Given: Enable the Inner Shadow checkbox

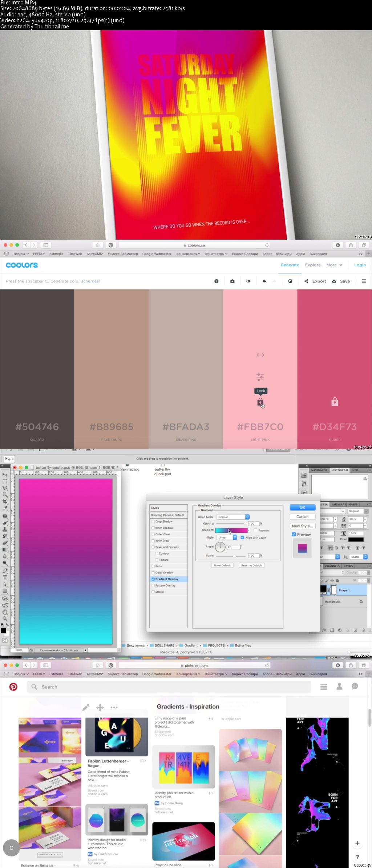Looking at the screenshot, I should [153, 528].
